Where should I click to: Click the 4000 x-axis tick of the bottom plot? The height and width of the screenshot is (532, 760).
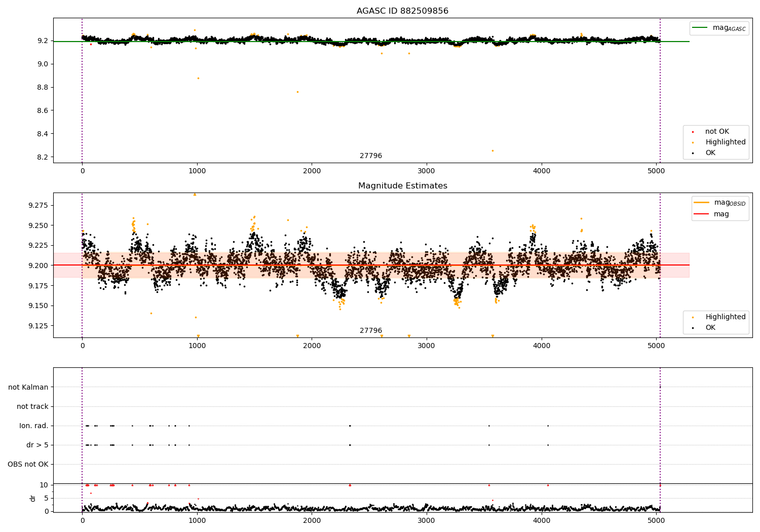[542, 521]
